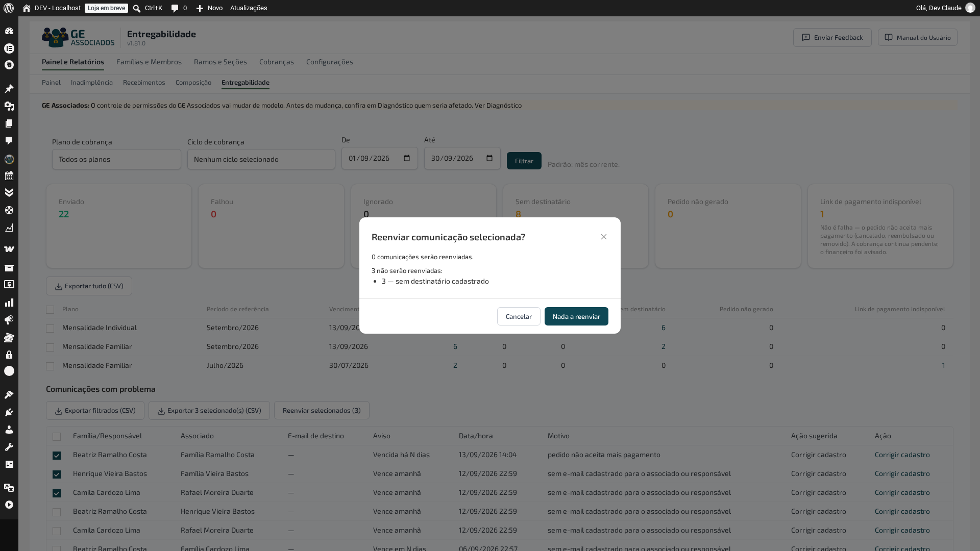
Task: Open Corrigir cadastro link for Henrique Vieira Bastos
Action: [902, 473]
